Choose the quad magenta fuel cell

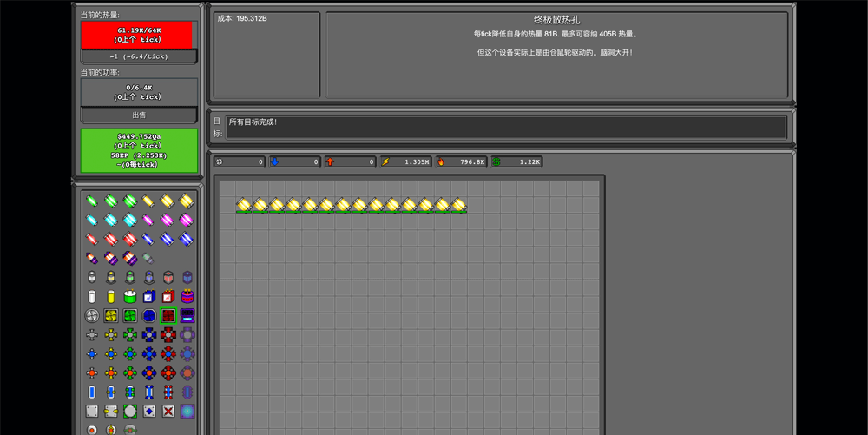pos(187,221)
